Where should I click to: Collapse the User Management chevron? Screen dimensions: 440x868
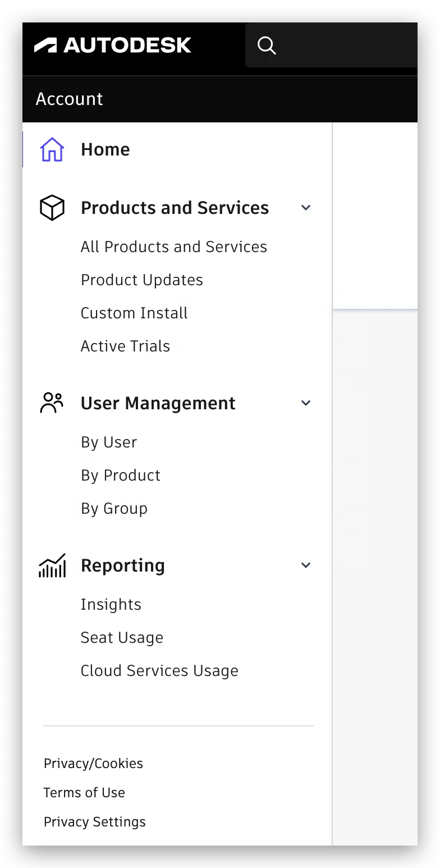(x=306, y=403)
